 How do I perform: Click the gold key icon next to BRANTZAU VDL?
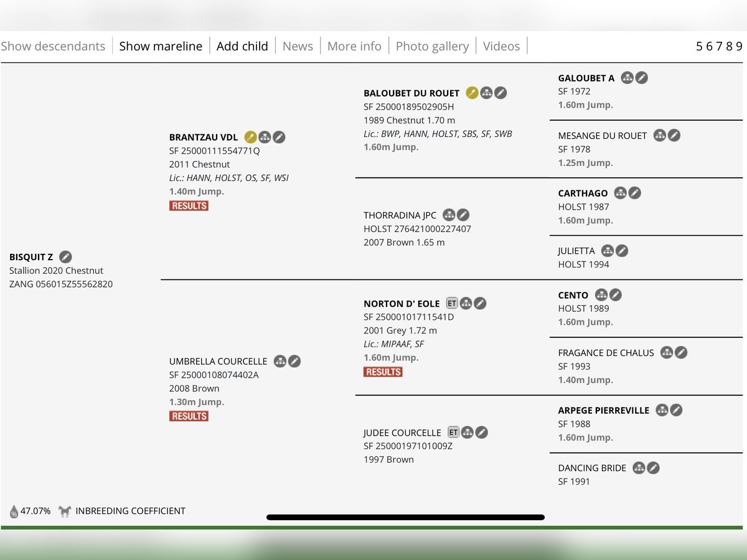coord(250,137)
